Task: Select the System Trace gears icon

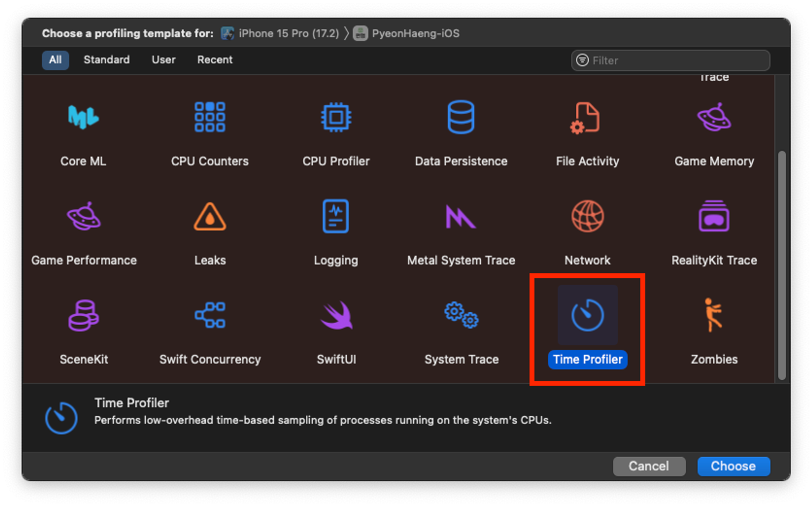Action: coord(461,315)
